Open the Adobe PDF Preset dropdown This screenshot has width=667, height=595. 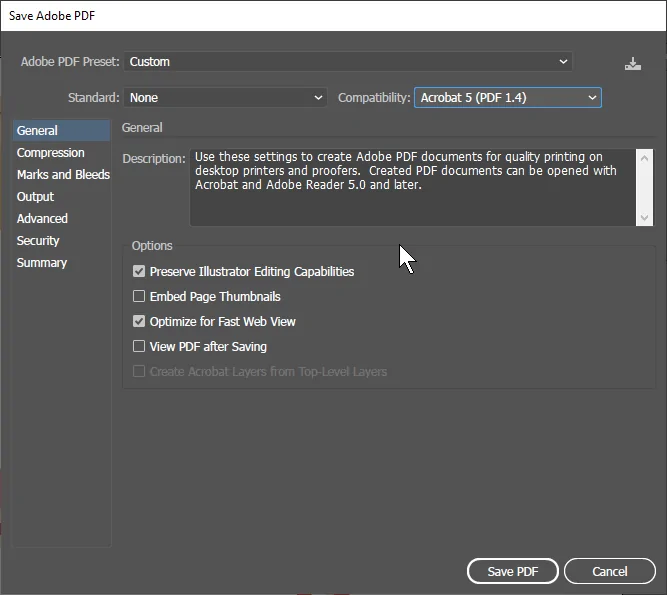348,62
